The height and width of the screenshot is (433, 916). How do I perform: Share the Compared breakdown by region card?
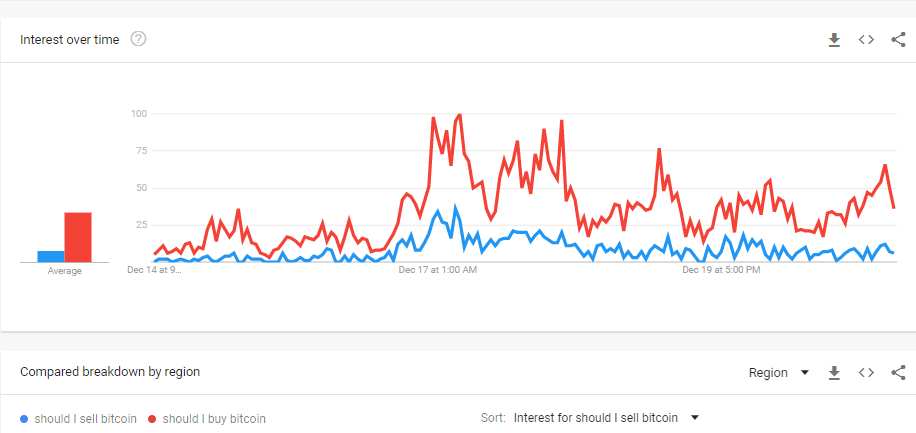[x=898, y=373]
